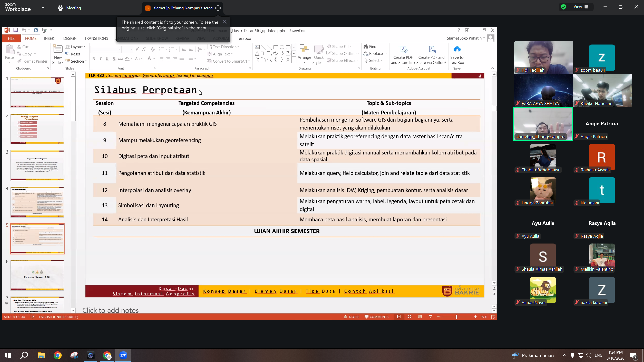Screen dimensions: 644x362
Task: Toggle Italic formatting
Action: pyautogui.click(x=100, y=59)
